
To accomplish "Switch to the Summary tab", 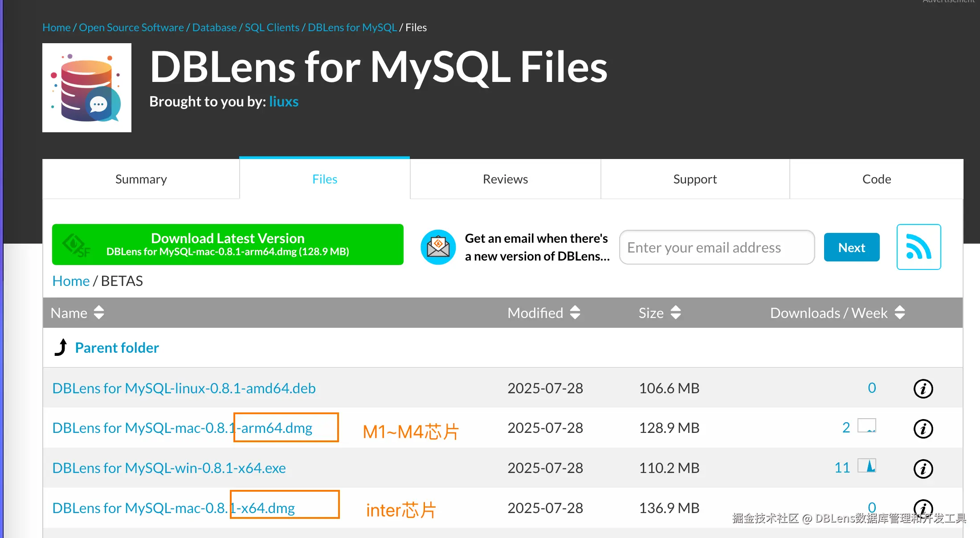I will [141, 179].
